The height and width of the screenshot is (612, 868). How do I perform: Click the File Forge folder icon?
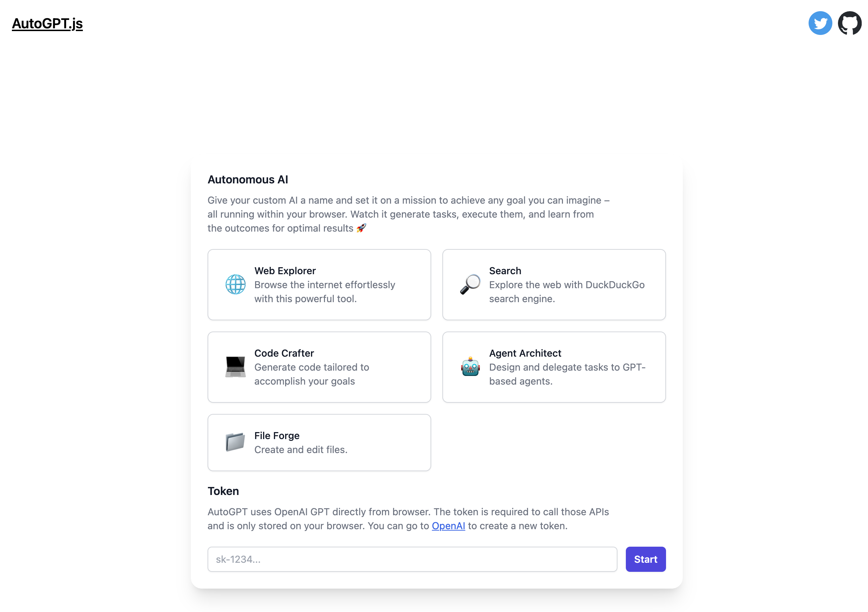coord(235,442)
